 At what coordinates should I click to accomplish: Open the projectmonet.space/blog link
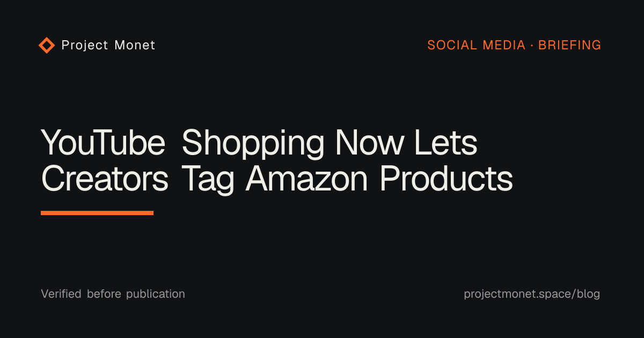pyautogui.click(x=532, y=294)
